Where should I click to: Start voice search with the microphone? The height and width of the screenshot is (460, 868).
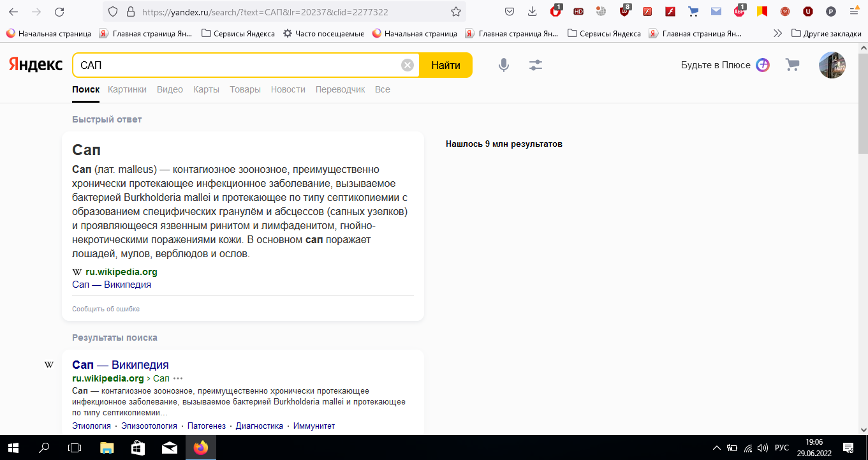(x=504, y=65)
